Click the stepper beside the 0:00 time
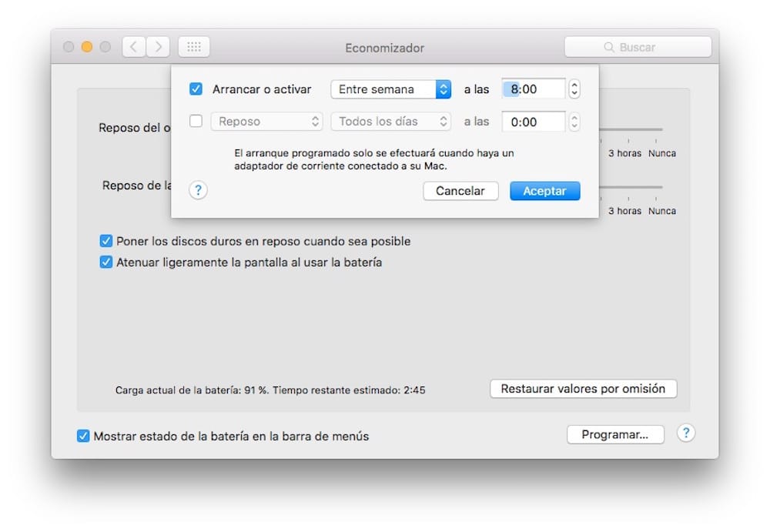The image size is (770, 532). pyautogui.click(x=574, y=122)
